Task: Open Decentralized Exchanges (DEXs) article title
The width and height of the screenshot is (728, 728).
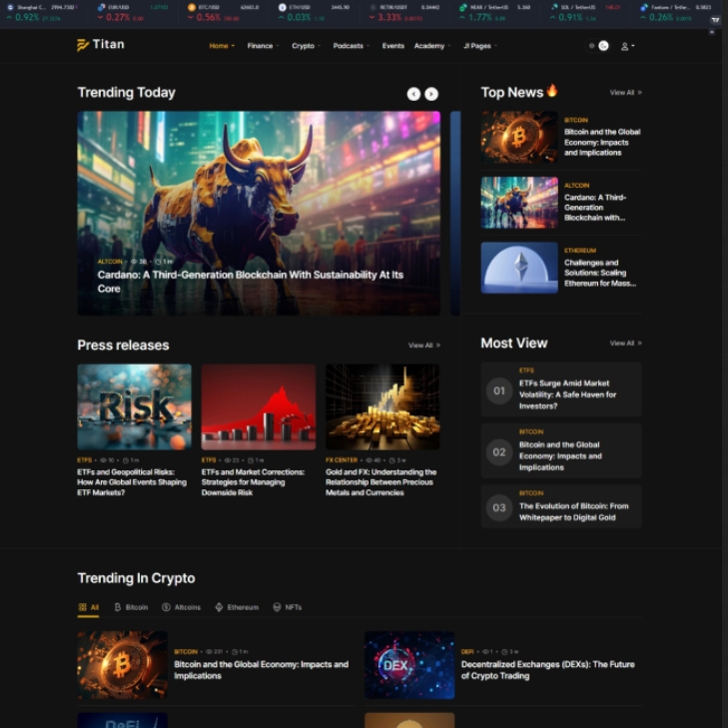Action: pyautogui.click(x=548, y=670)
